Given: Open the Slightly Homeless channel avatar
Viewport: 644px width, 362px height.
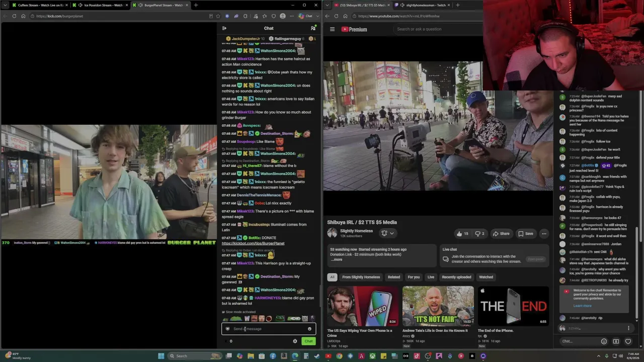Looking at the screenshot, I should 332,233.
